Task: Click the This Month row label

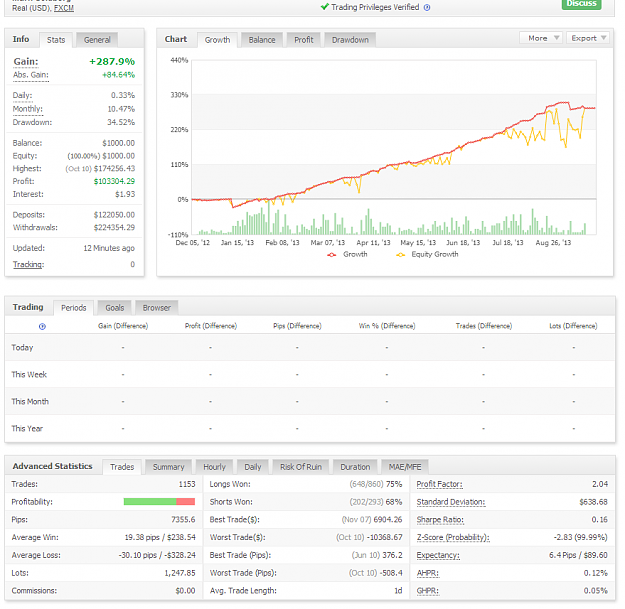Action: [x=30, y=402]
